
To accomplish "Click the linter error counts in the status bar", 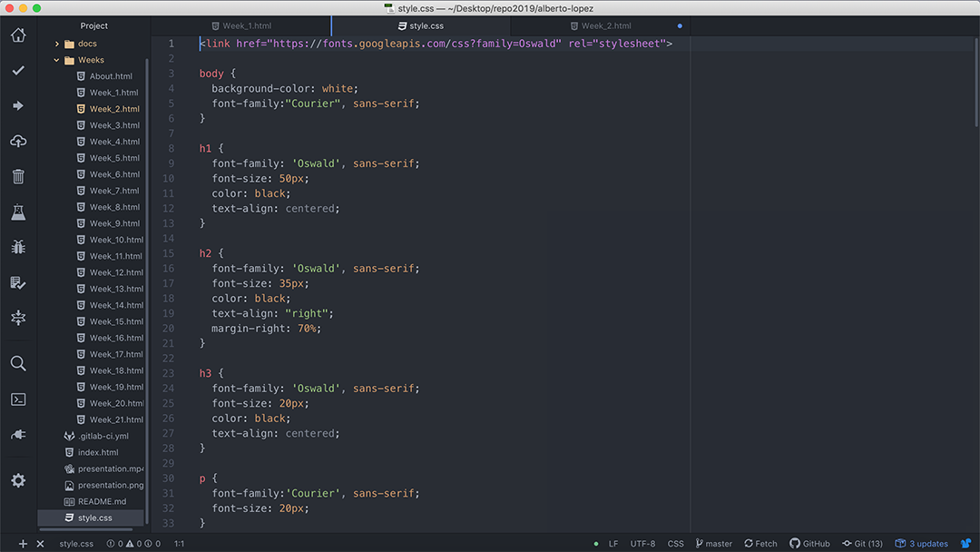I will pyautogui.click(x=133, y=543).
